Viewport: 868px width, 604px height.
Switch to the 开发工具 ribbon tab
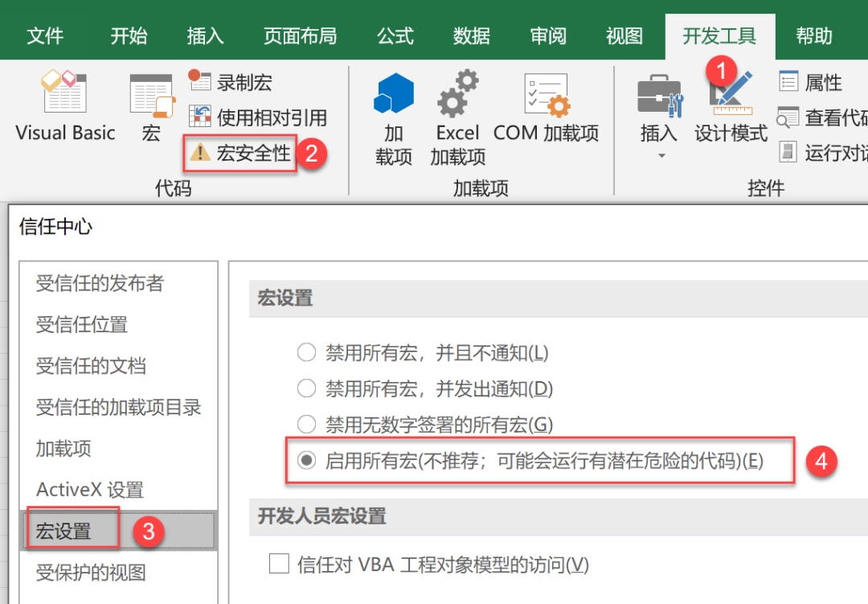[719, 35]
